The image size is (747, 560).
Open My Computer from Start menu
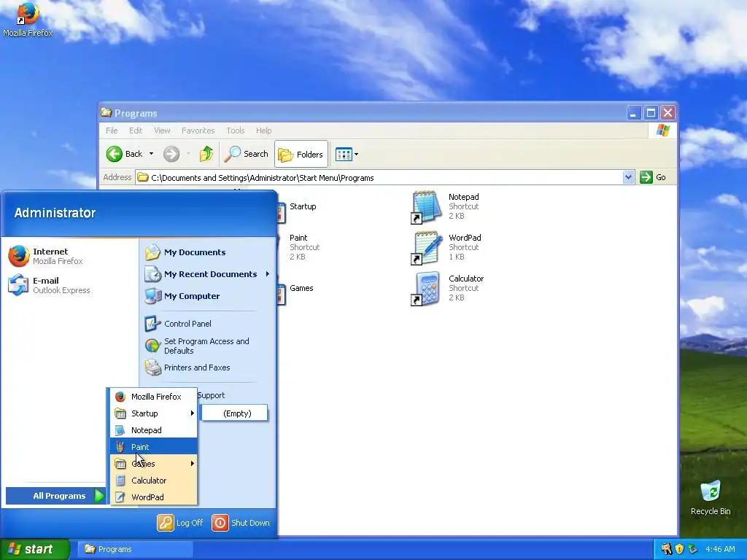click(x=208, y=296)
